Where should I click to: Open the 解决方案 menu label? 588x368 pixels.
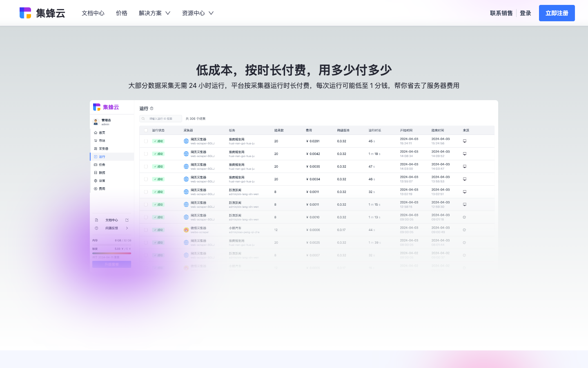(x=150, y=13)
